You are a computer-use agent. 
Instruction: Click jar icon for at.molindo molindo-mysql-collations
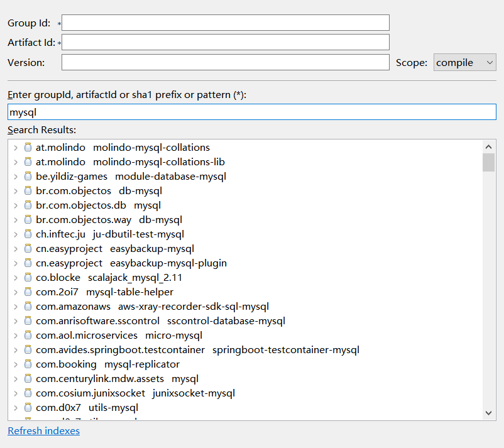(28, 148)
